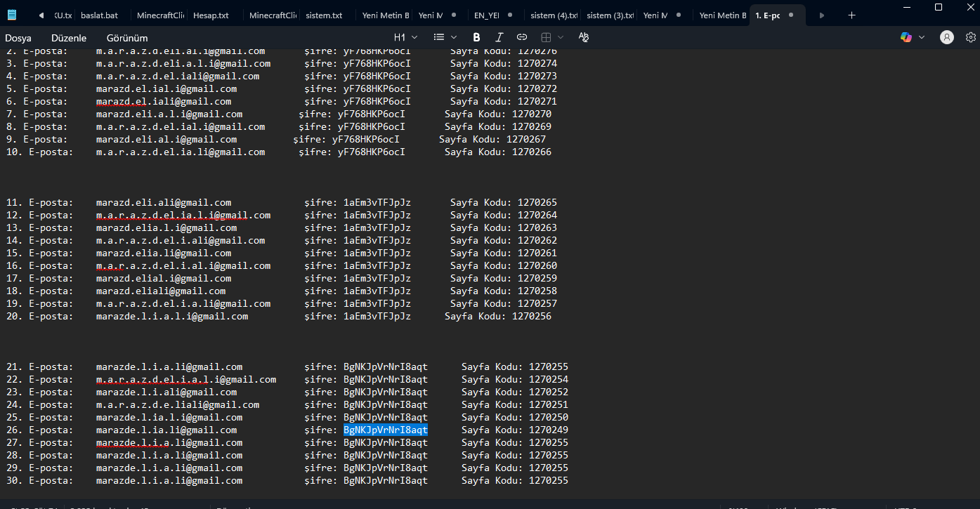Switch to the sistem (4).txt tab
The width and height of the screenshot is (980, 509).
click(x=553, y=15)
